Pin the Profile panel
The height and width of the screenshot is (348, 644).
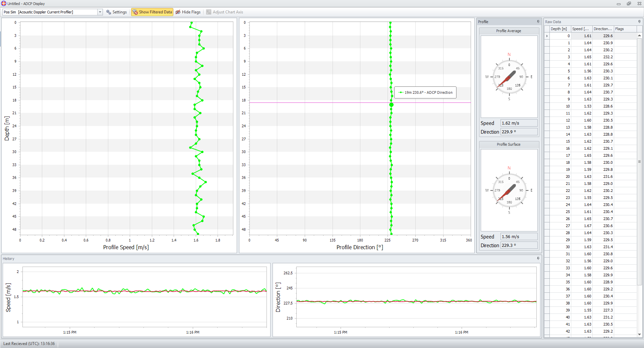(538, 22)
